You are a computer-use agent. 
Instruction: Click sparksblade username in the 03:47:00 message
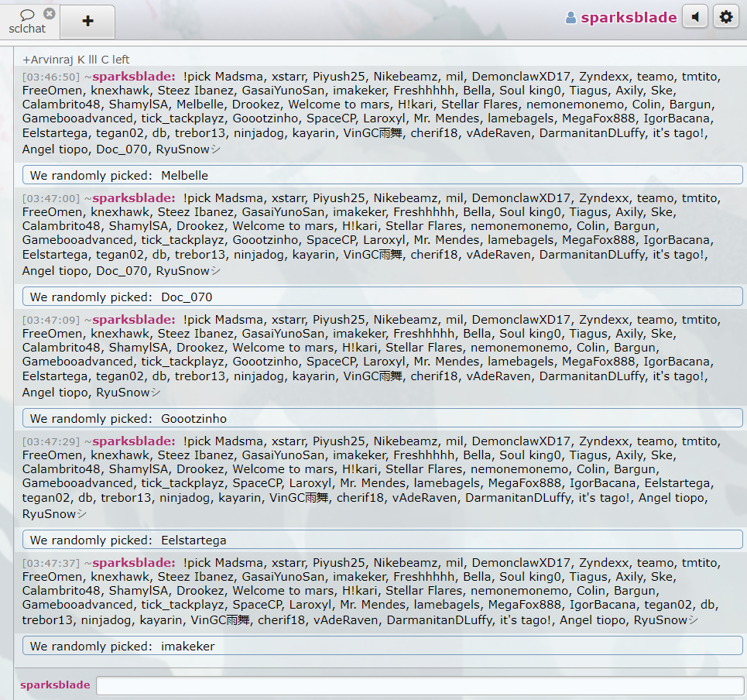[133, 198]
